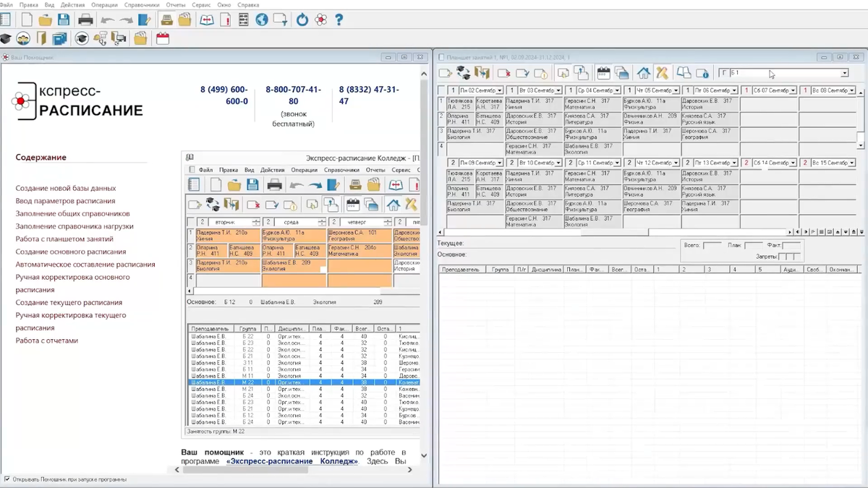The width and height of the screenshot is (868, 488).
Task: Click the red flower logo toolbar icon
Action: 321,20
